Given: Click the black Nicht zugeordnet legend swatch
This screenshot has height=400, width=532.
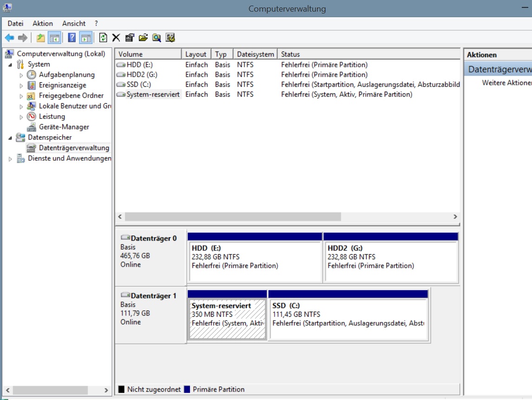Looking at the screenshot, I should pos(121,389).
